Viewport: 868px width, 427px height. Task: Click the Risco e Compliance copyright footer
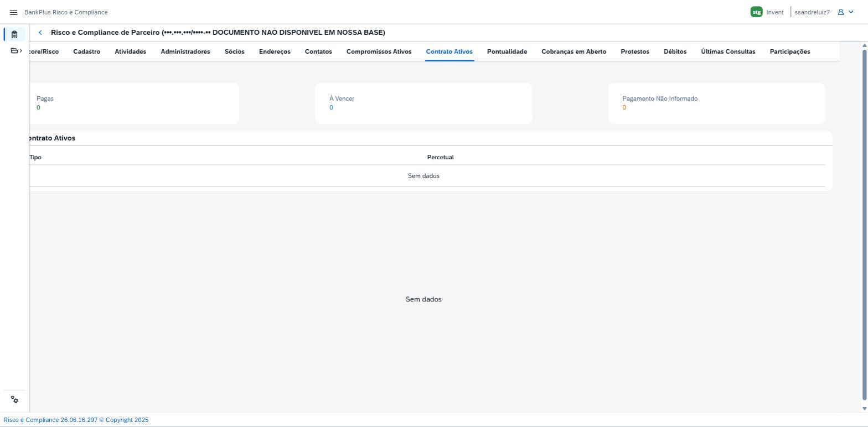76,420
